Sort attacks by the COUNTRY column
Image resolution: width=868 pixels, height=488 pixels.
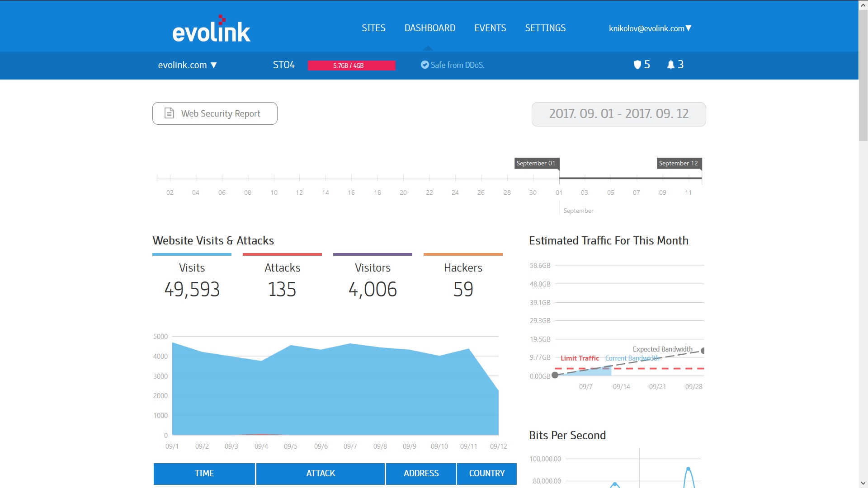486,474
